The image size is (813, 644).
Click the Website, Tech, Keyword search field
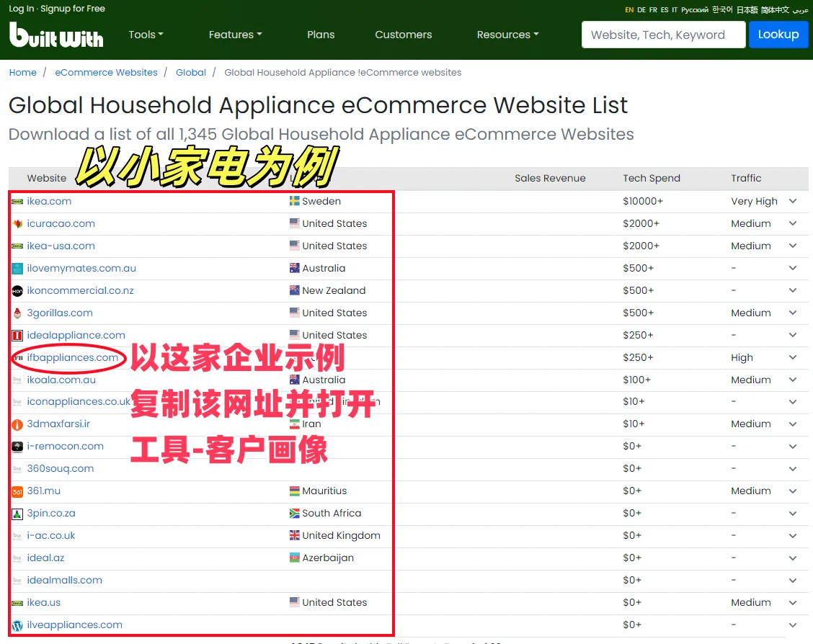662,34
